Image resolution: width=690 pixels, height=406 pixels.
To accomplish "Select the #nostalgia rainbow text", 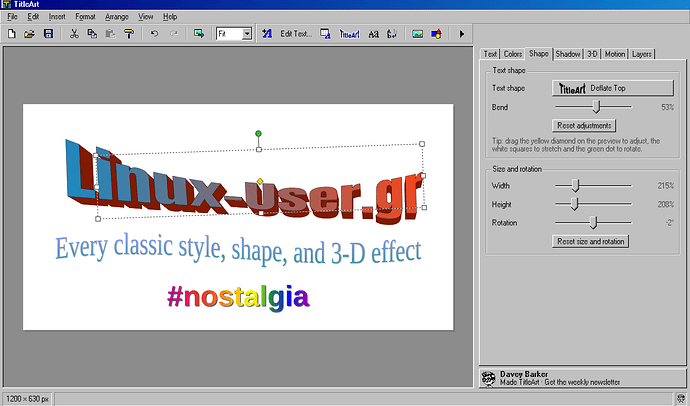I will coord(239,298).
